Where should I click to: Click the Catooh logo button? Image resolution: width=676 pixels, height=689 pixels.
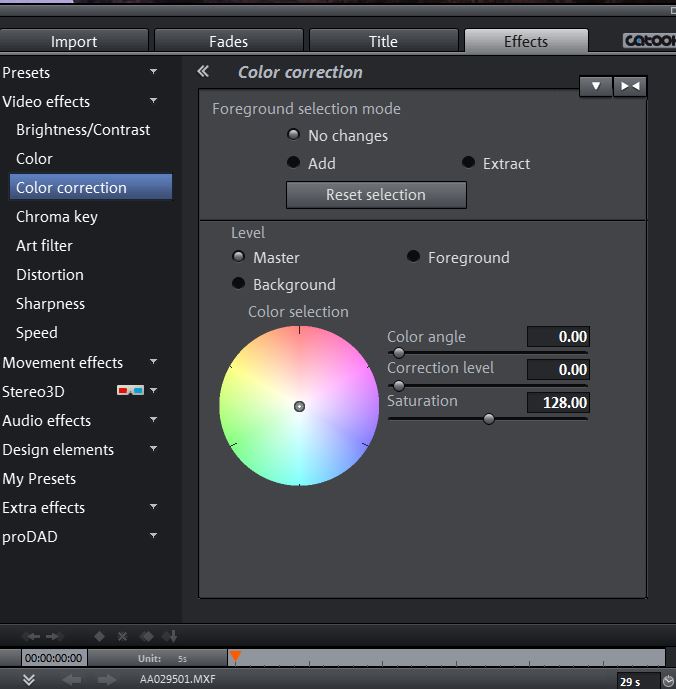(x=648, y=41)
